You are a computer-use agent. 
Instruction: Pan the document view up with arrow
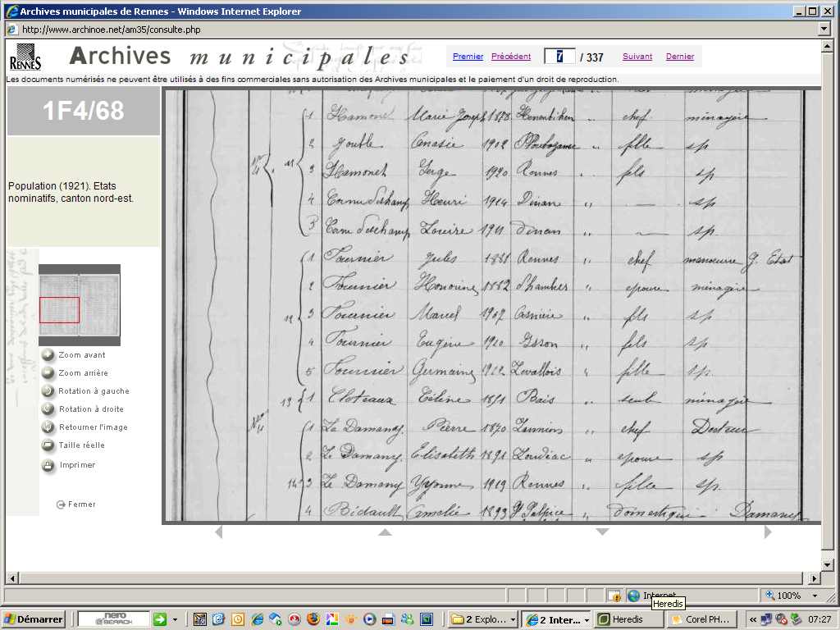point(384,532)
